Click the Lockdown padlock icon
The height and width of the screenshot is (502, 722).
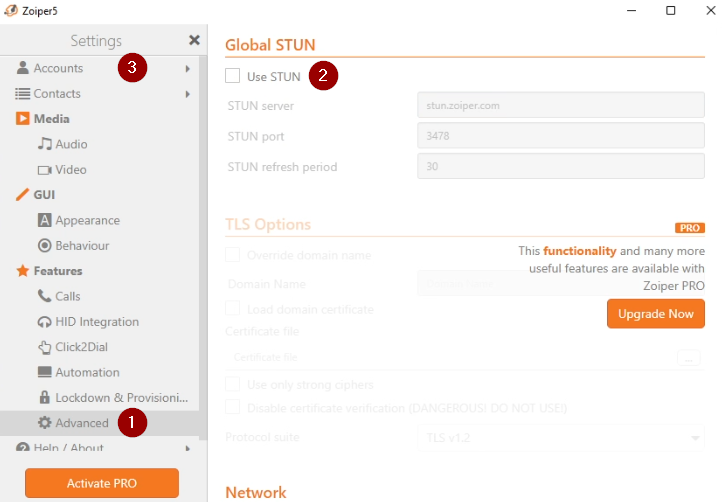pyautogui.click(x=44, y=397)
